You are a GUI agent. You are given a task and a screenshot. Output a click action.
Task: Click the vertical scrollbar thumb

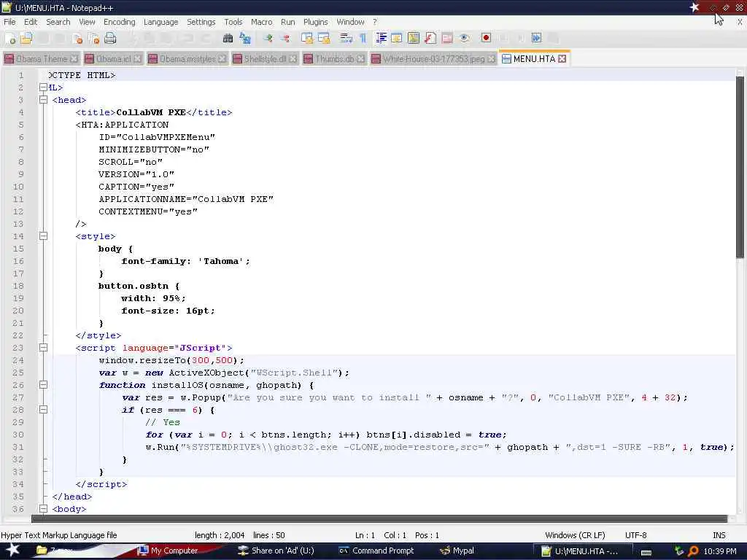click(740, 168)
